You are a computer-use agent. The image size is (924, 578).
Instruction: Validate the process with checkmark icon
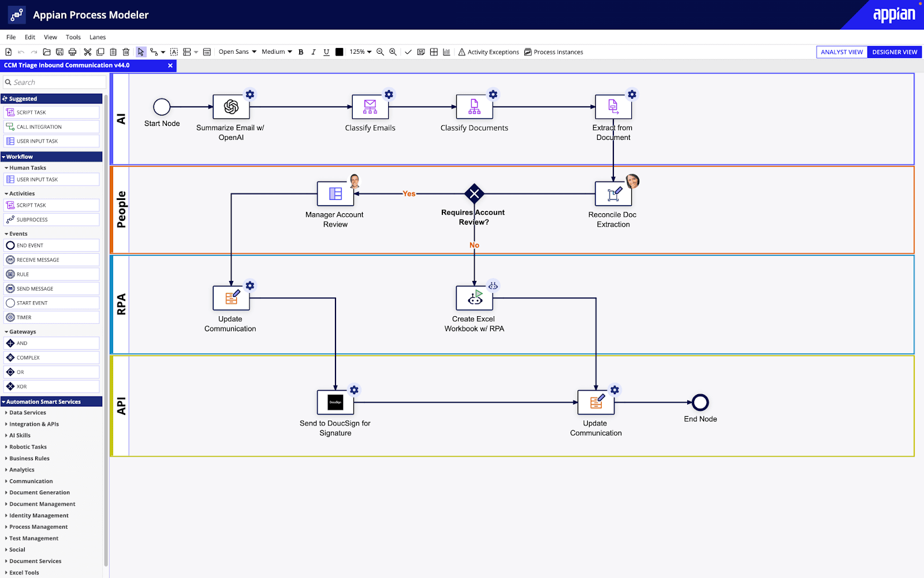(x=408, y=52)
